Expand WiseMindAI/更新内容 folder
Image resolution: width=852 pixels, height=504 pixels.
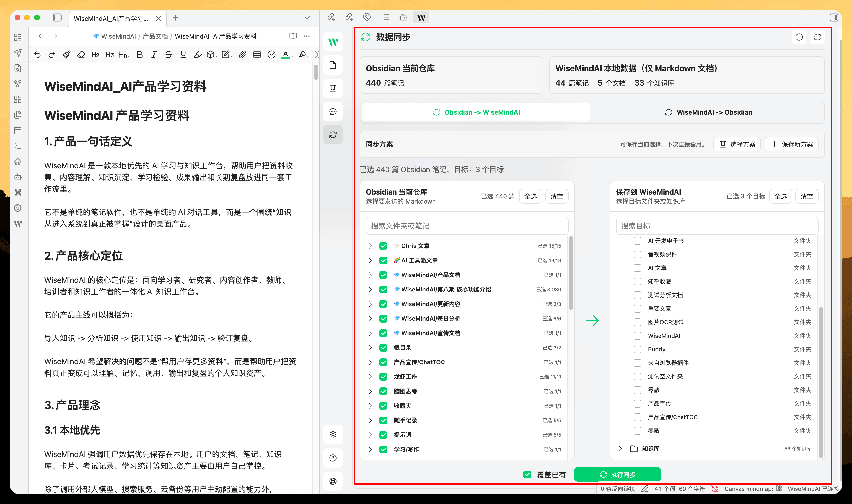click(x=370, y=304)
